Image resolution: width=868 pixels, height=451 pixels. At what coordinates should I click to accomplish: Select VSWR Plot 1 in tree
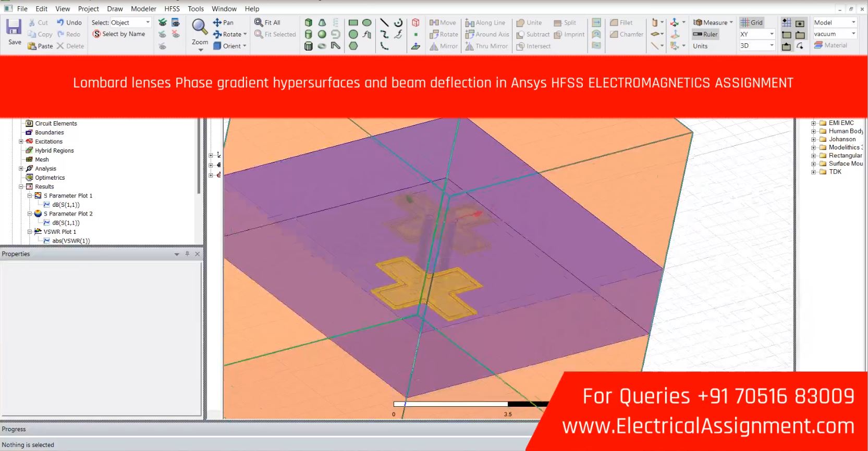click(59, 232)
